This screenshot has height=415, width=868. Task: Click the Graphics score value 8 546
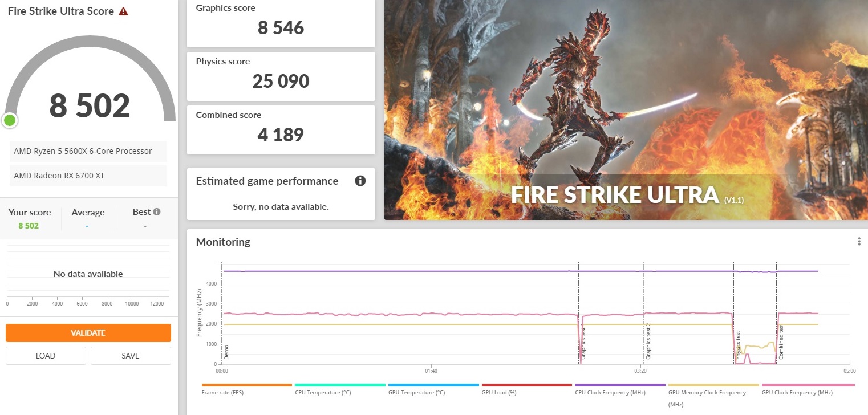281,27
